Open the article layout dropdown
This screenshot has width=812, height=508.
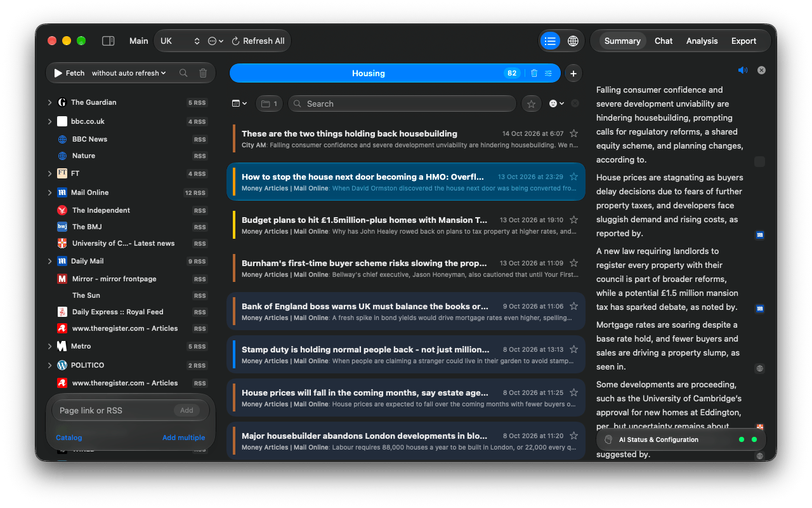[239, 104]
